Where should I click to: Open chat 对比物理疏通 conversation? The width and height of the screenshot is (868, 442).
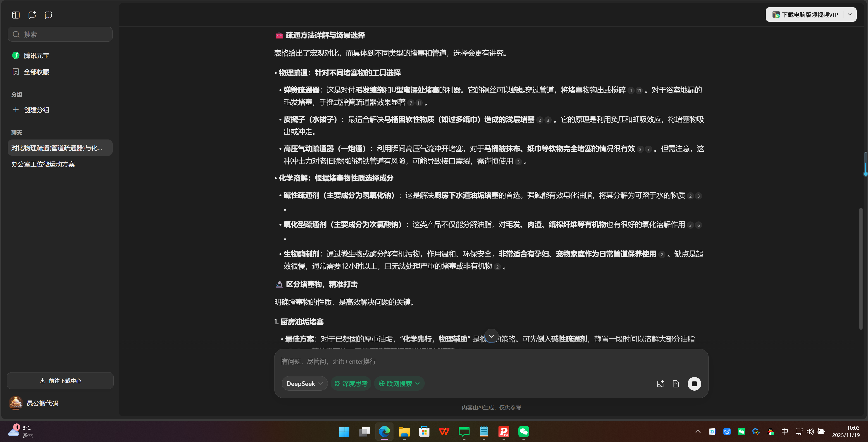(x=57, y=148)
